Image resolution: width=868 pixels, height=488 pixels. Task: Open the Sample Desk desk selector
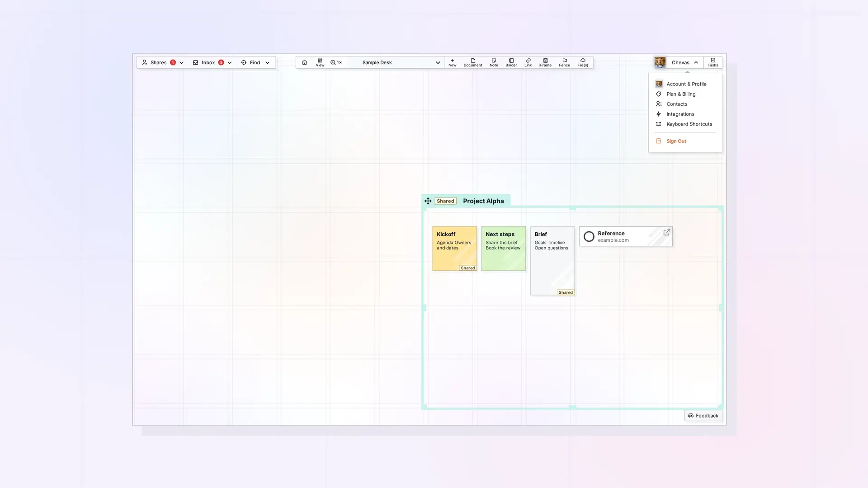click(x=396, y=62)
